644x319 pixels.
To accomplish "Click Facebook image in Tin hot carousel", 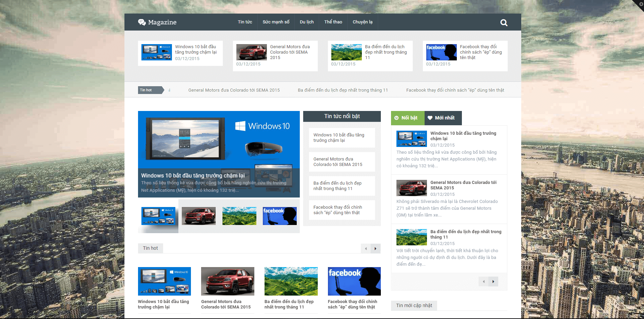I will click(354, 281).
